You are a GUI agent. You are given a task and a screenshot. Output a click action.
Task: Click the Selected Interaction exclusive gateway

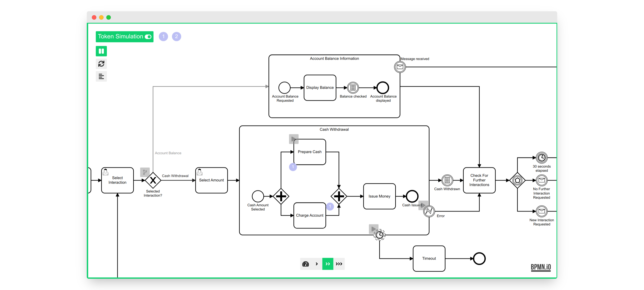coord(153,180)
